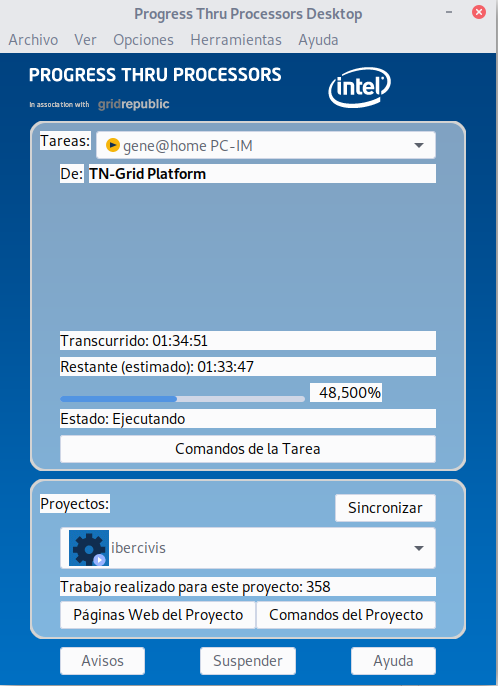Screen dimensions: 498x686
Task: Open Páginas Web del Proyecto
Action: click(x=158, y=615)
